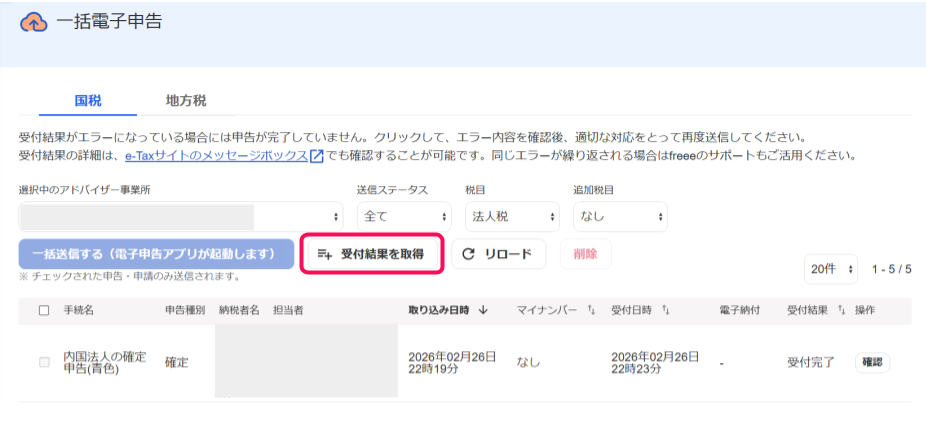Click the 2026年02月26日 22時23分 reception date cell
Viewport: 926px width, 442px height.
656,363
